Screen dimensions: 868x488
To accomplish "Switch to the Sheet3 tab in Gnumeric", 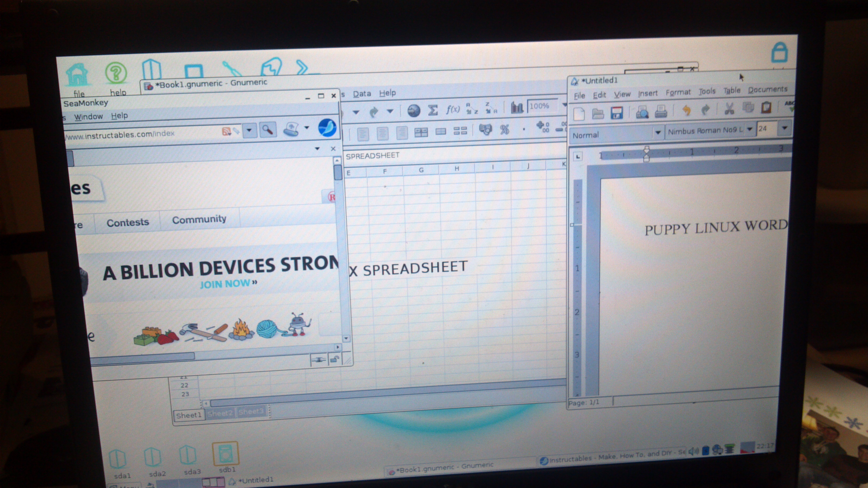I will pyautogui.click(x=251, y=411).
